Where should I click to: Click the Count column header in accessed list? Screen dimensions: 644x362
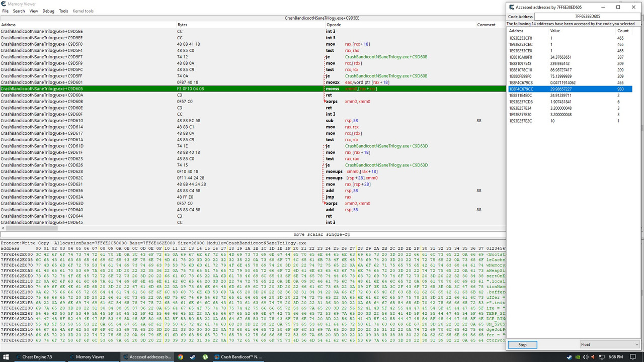tap(623, 31)
